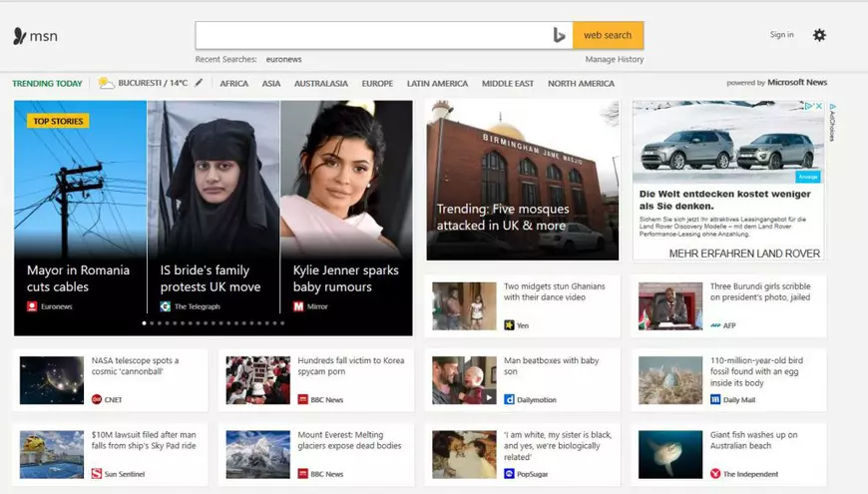Click the Sign in link
The width and height of the screenshot is (868, 494).
[x=781, y=34]
